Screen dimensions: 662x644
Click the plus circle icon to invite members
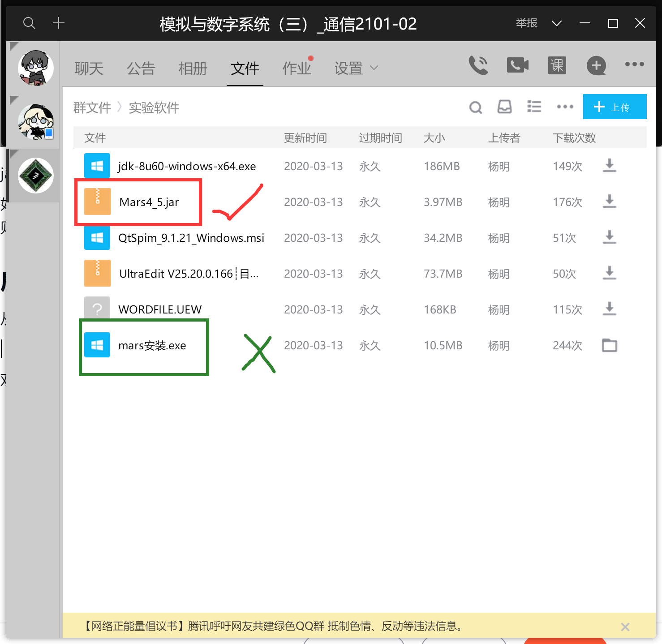pos(596,65)
